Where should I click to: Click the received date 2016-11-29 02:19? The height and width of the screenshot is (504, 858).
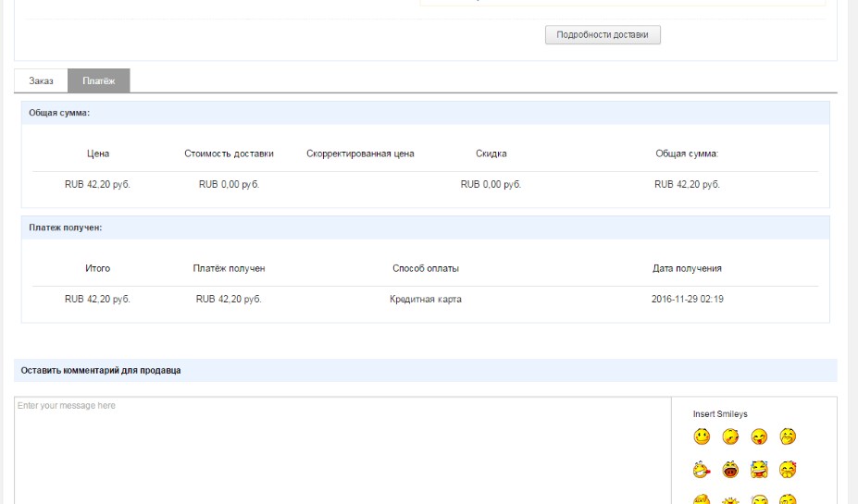pyautogui.click(x=687, y=300)
